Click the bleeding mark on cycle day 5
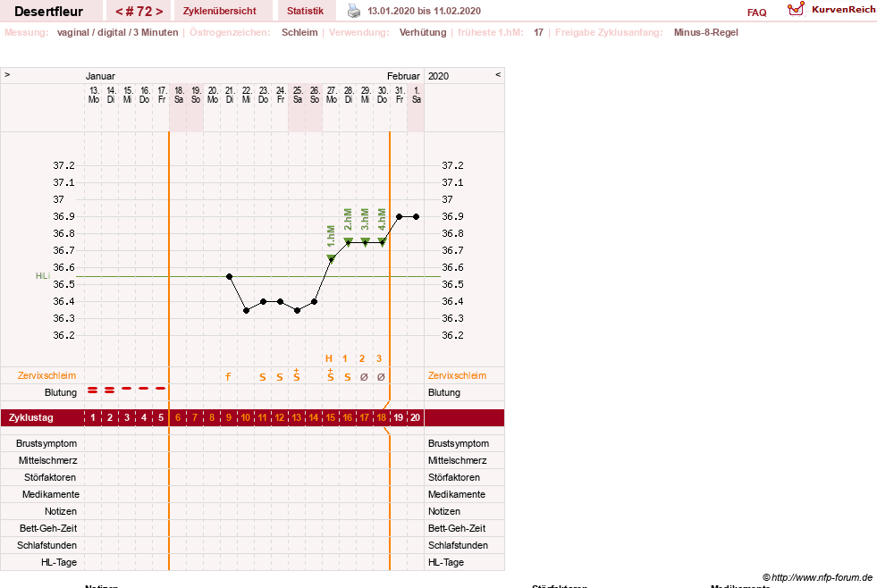Viewport: 877px width, 588px height. (161, 388)
